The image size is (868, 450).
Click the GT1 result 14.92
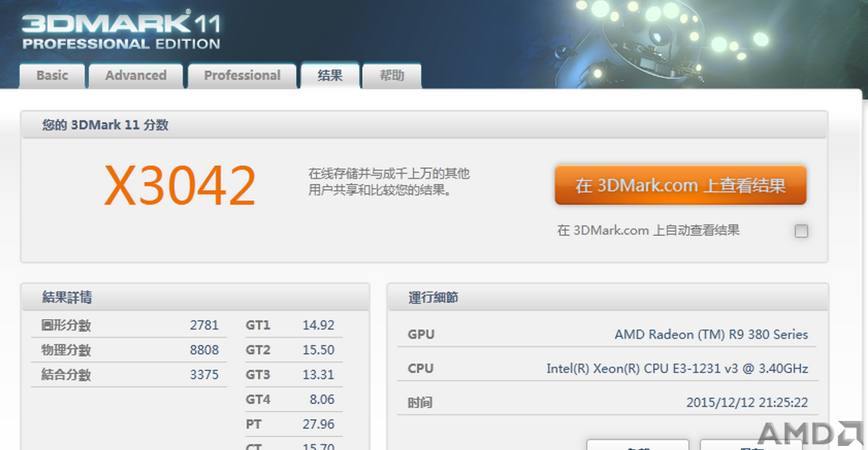tap(318, 325)
